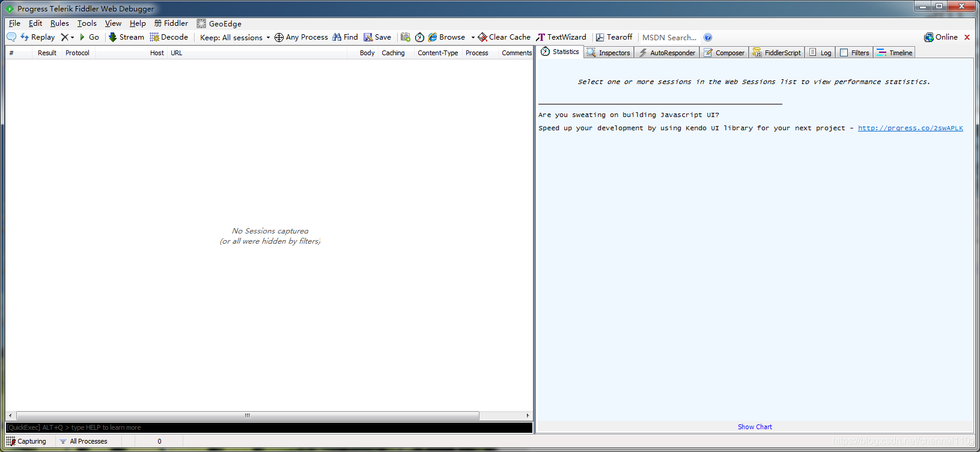Switch to the Statistics tab
This screenshot has height=452, width=980.
point(561,52)
